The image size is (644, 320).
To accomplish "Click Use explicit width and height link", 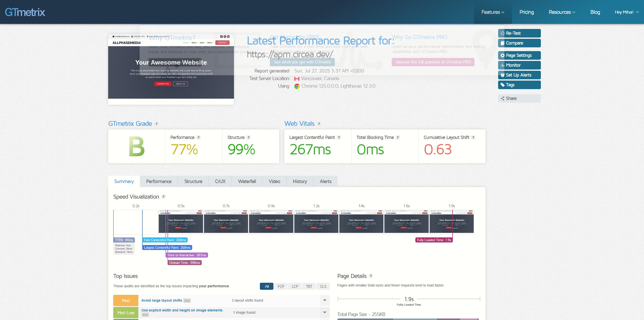I will pos(182,310).
